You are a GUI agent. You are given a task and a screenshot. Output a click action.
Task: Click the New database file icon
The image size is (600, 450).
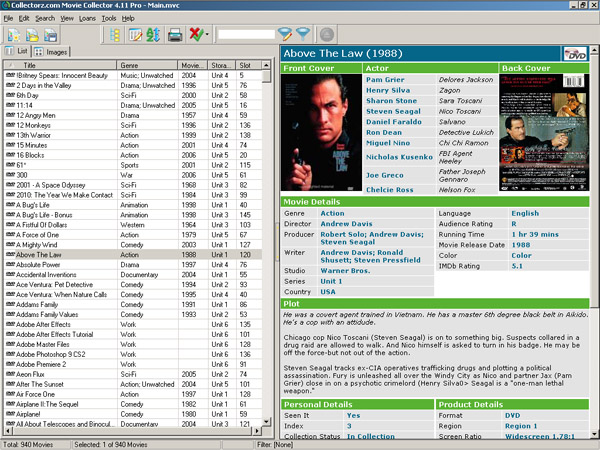pos(14,35)
